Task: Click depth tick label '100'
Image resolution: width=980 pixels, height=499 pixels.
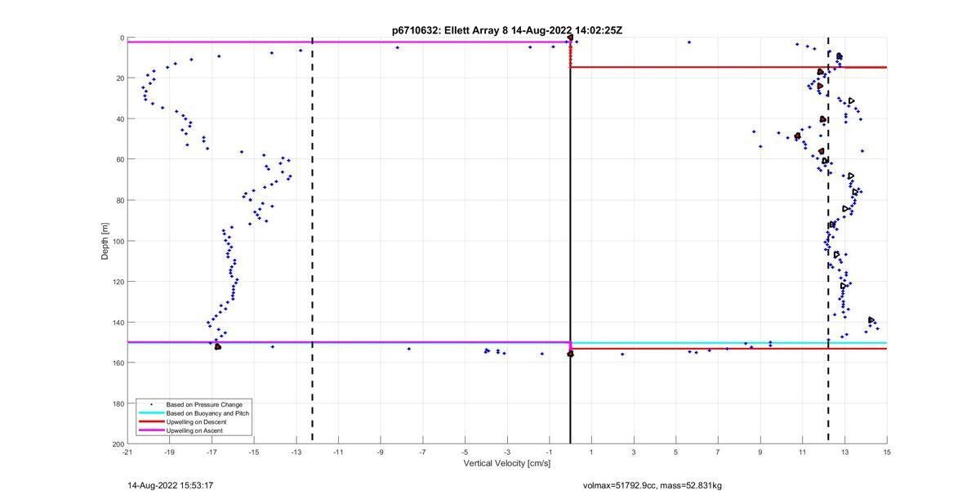Action: pos(118,241)
